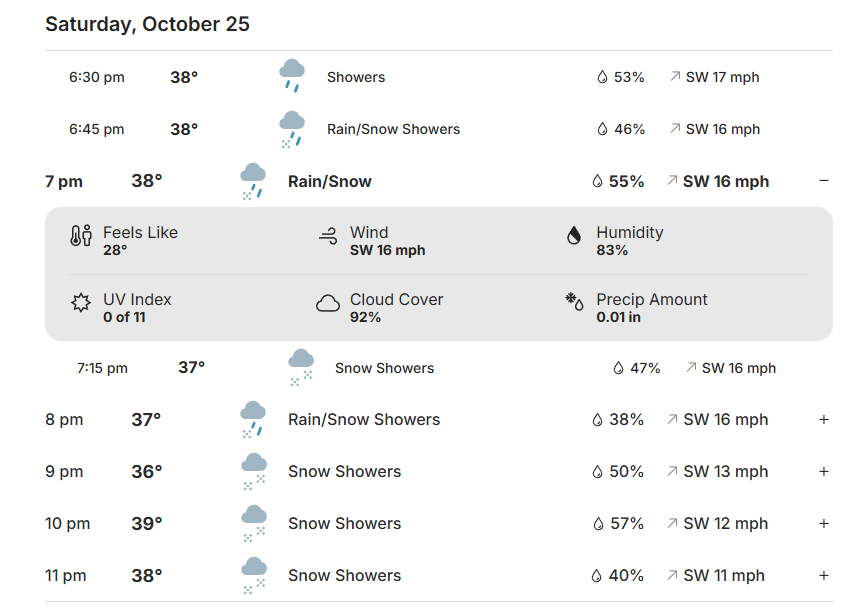This screenshot has width=856, height=609.
Task: Click the Snow Showers icon at 7:15 pm
Action: pos(301,367)
